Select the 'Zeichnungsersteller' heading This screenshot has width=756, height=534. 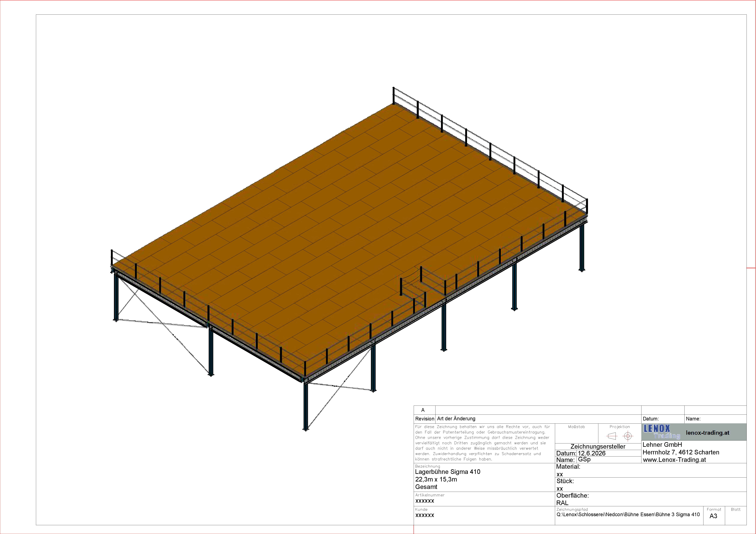click(598, 446)
